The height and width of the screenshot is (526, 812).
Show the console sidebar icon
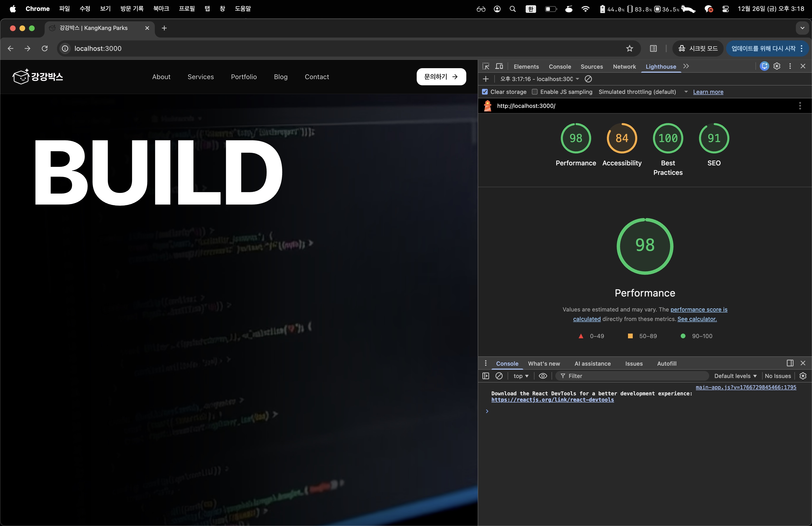click(486, 376)
